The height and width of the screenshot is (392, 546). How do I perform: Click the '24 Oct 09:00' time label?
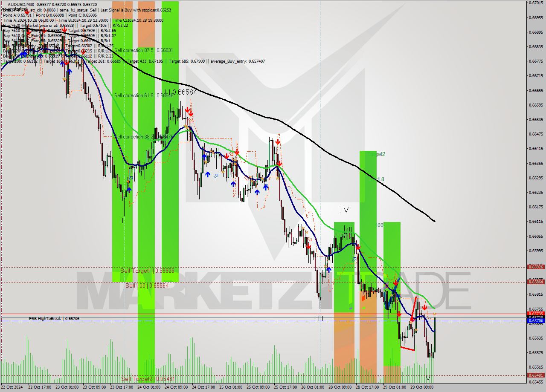click(x=176, y=387)
